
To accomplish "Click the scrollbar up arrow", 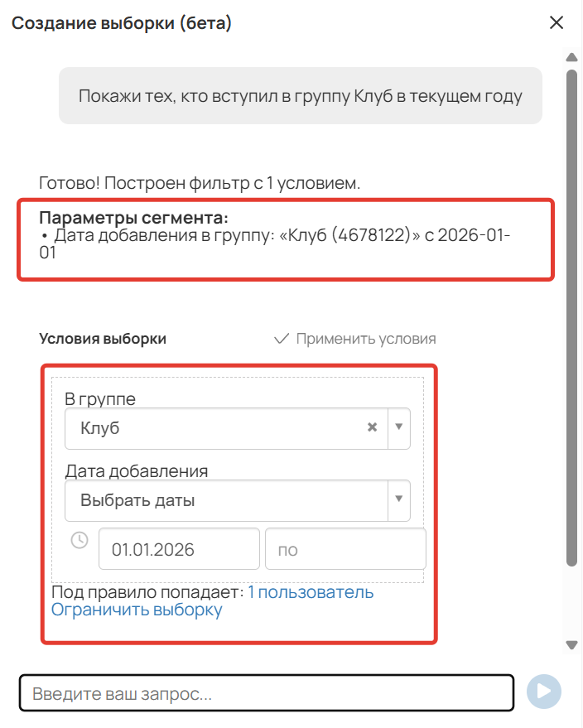I will coord(571,58).
